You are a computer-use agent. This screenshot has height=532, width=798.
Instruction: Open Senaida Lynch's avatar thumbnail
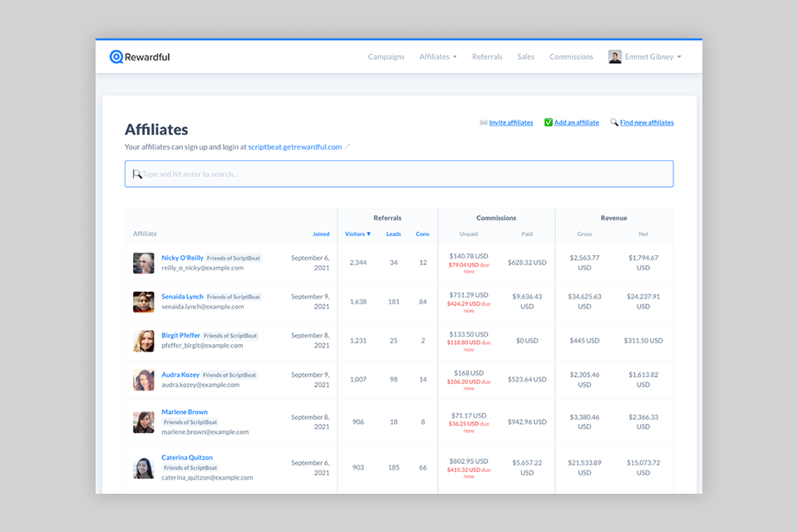coord(144,302)
